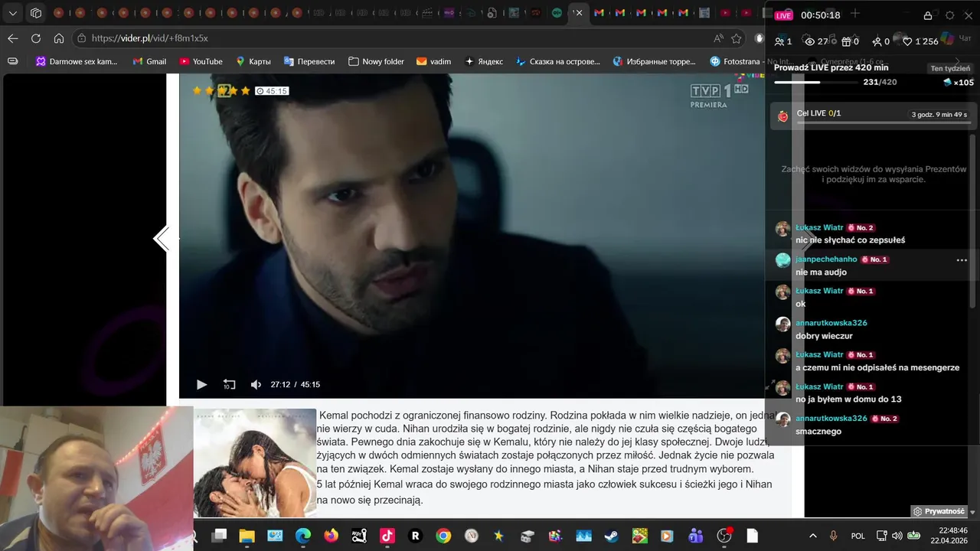Go to previous video with left arrow
Viewport: 980px width, 551px height.
pos(162,240)
